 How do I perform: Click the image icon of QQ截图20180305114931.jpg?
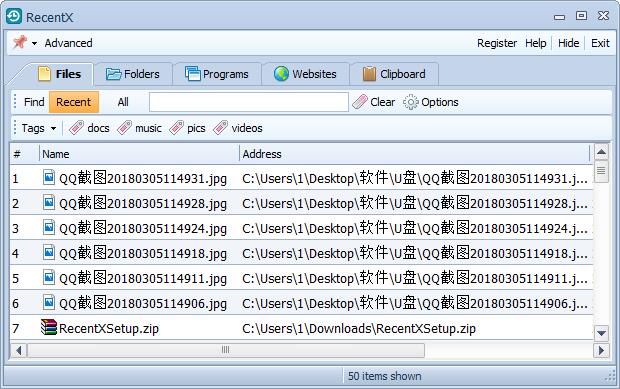49,177
